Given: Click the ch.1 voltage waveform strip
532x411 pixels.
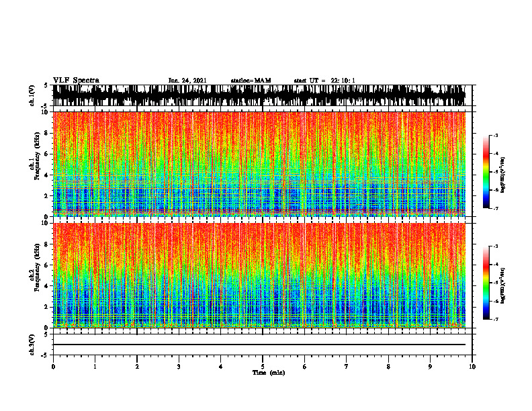Looking at the screenshot, I should [x=259, y=95].
